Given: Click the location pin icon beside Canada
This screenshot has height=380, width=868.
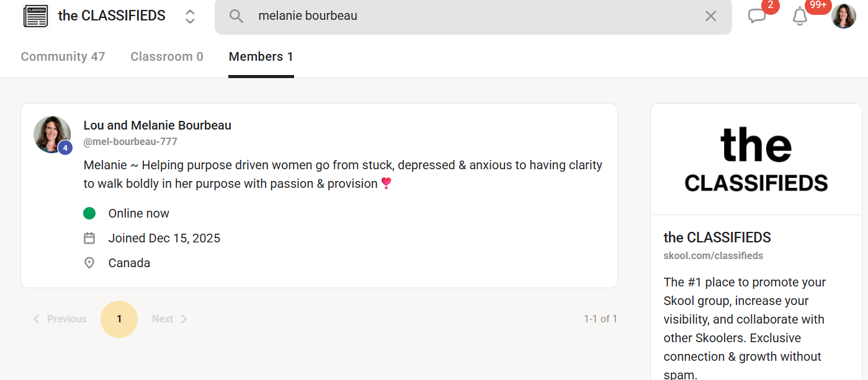Looking at the screenshot, I should coord(89,263).
